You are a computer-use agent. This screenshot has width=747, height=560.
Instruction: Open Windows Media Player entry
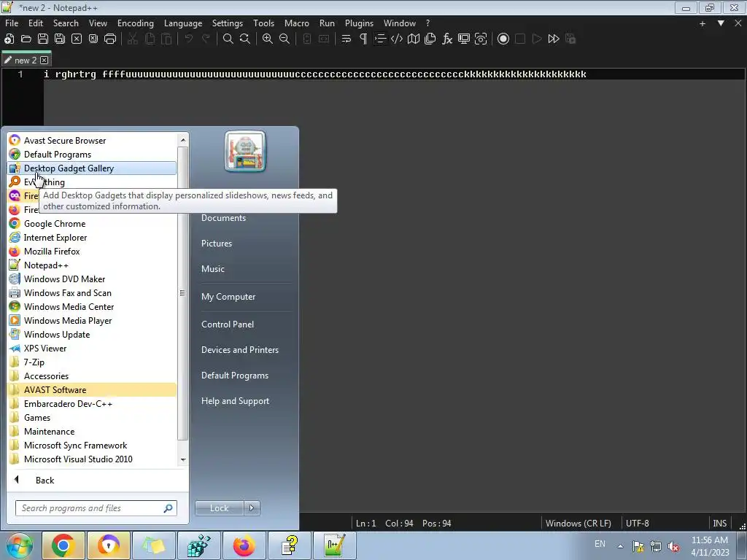(x=92, y=321)
